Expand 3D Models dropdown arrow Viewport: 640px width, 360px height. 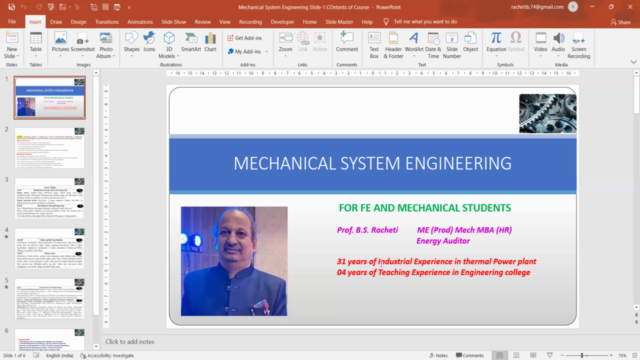(178, 56)
